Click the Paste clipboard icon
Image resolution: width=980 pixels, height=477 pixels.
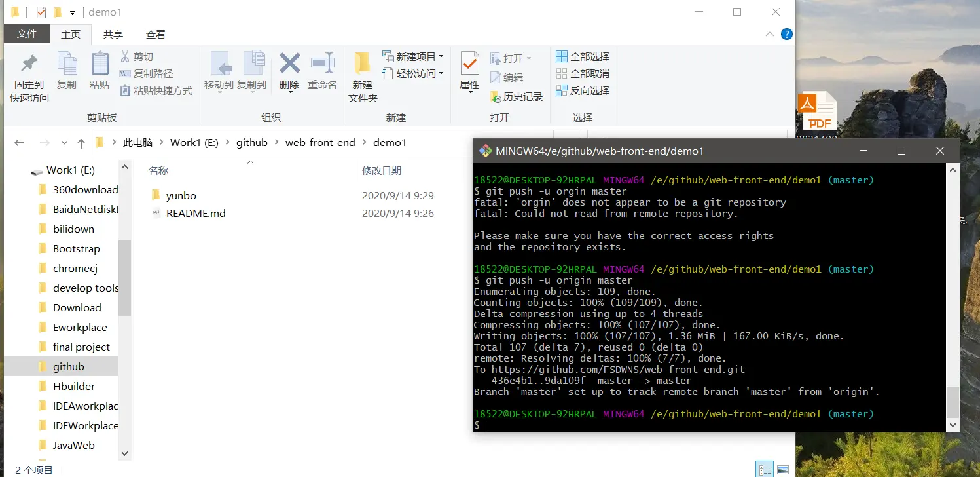[100, 64]
